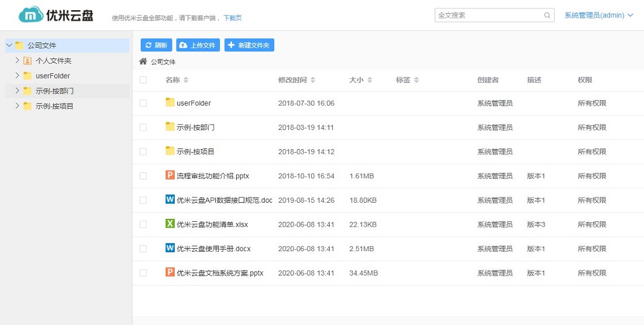Toggle the select-all checkbox in header

click(143, 80)
